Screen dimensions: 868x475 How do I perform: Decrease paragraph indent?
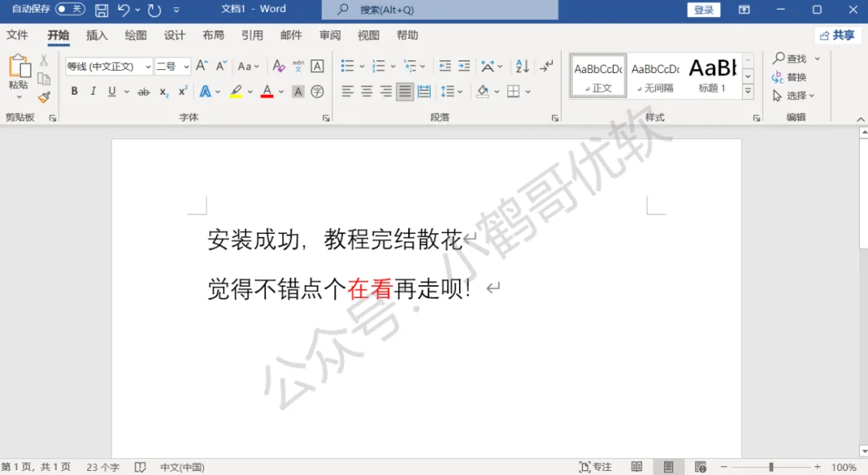[x=445, y=66]
